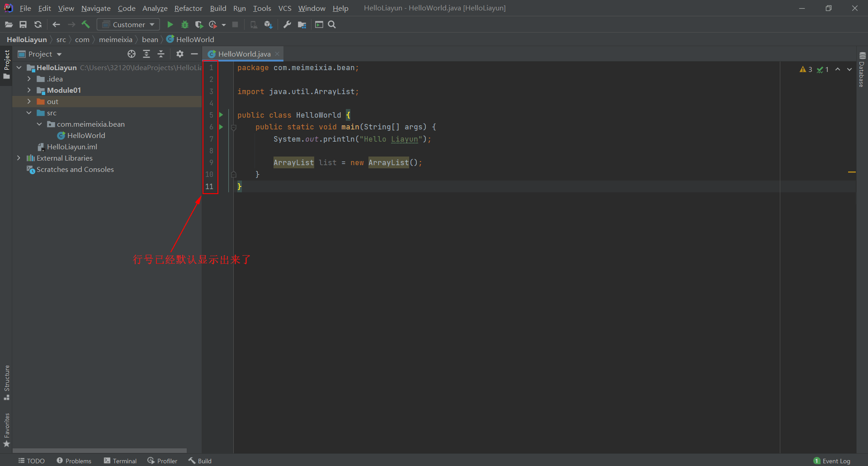Start debugging with the bug icon
The image size is (868, 466).
[x=184, y=24]
